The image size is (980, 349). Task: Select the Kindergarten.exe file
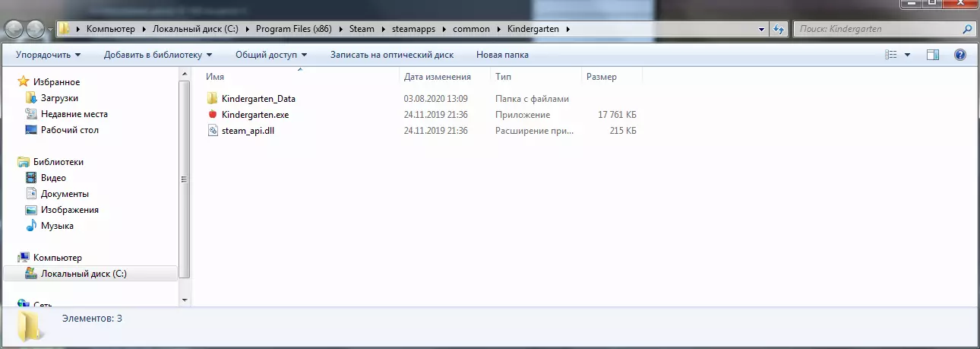coord(255,115)
